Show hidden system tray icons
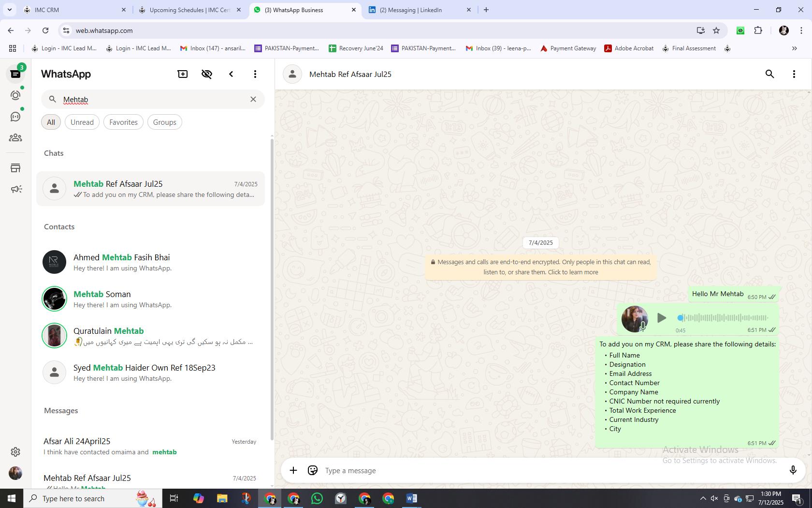Image resolution: width=812 pixels, height=508 pixels. click(703, 498)
